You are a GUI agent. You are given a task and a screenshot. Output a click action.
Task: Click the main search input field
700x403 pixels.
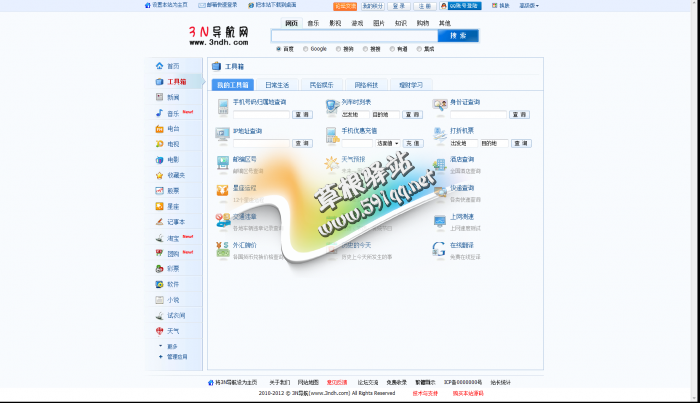click(x=354, y=36)
